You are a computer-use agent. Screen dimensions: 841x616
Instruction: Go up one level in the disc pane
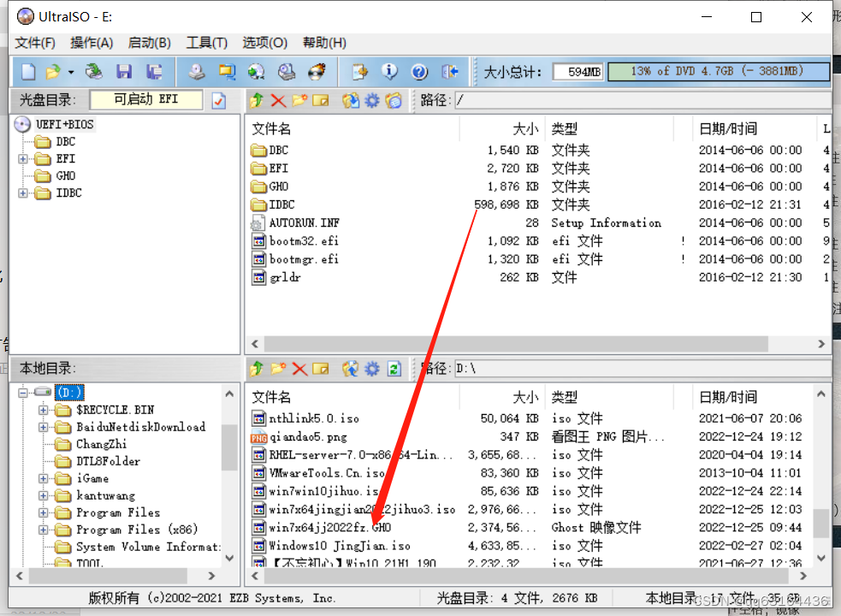(257, 100)
